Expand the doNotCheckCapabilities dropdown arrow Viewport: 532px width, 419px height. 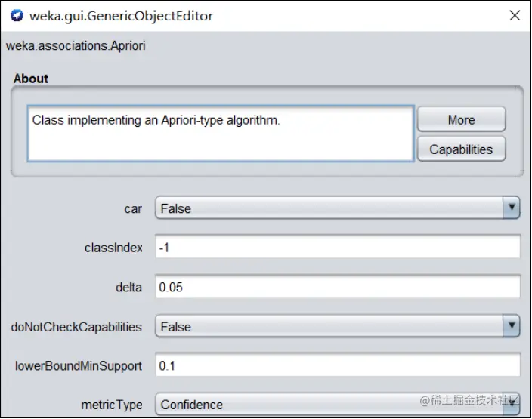(512, 326)
